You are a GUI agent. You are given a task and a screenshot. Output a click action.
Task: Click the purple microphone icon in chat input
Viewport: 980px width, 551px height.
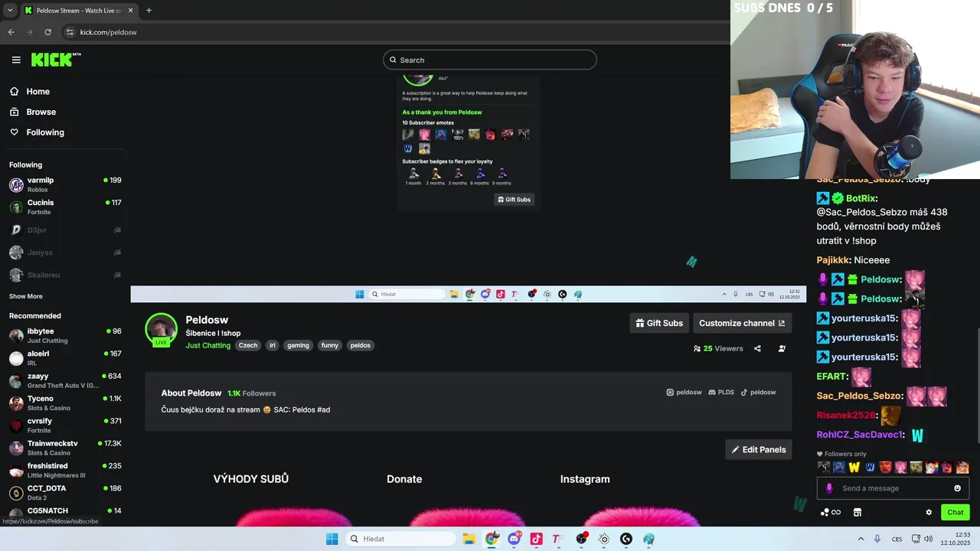click(x=828, y=488)
